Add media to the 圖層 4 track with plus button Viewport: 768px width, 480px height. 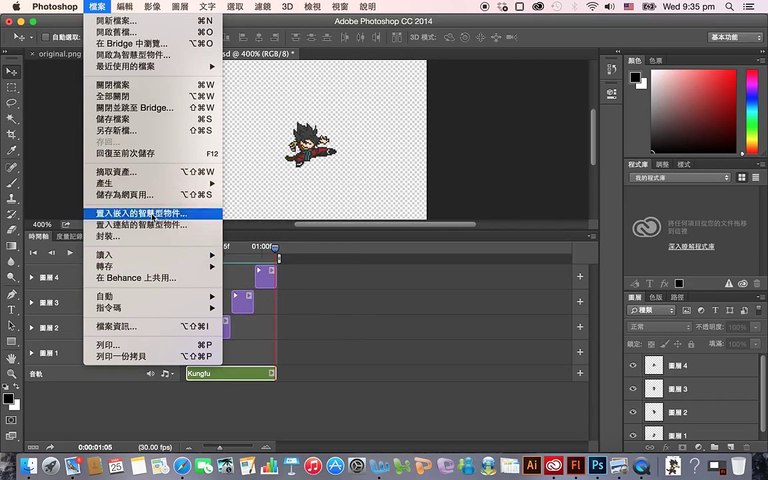point(580,276)
